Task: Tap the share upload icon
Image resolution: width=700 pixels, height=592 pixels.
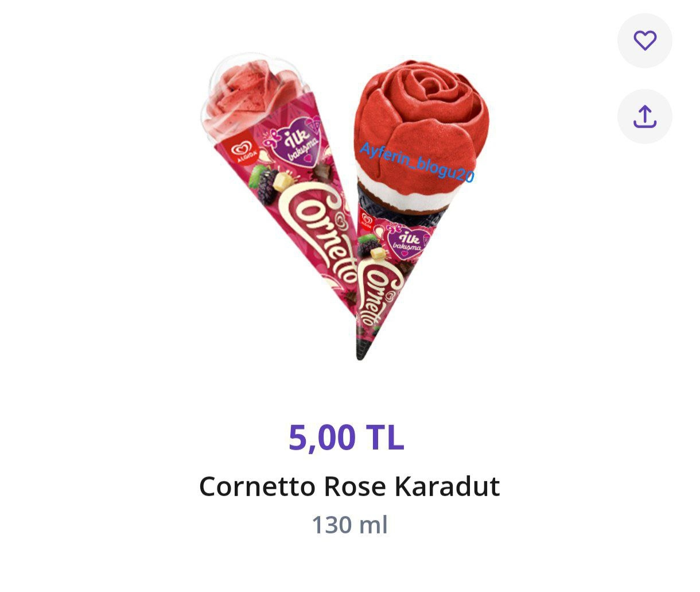Action: point(644,116)
